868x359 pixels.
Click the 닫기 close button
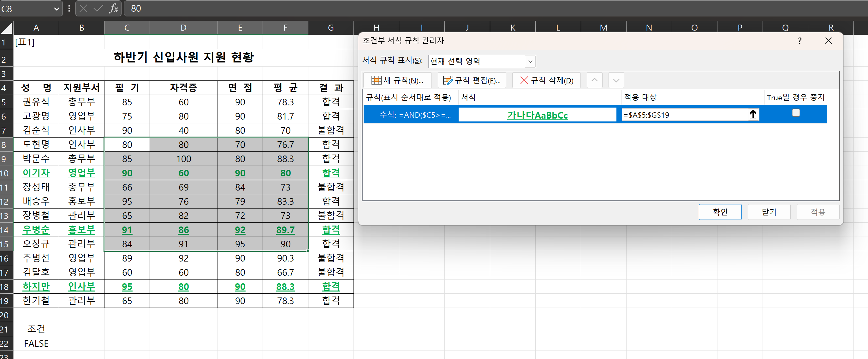coord(769,212)
